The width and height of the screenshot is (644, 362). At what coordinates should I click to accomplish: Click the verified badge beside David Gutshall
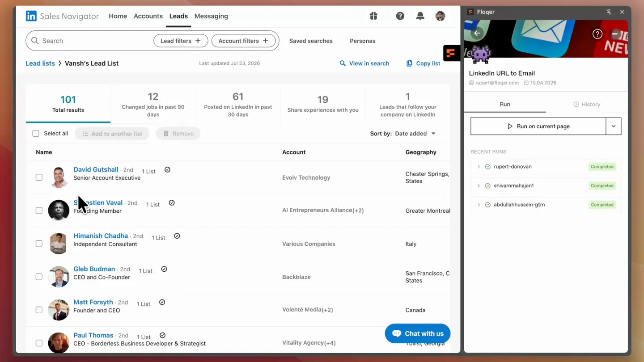pos(167,170)
